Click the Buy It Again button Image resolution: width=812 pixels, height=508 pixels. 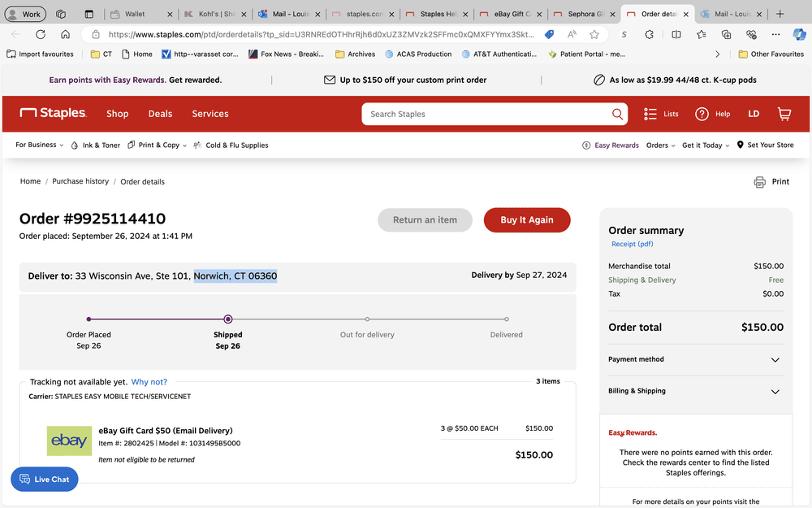click(x=527, y=219)
